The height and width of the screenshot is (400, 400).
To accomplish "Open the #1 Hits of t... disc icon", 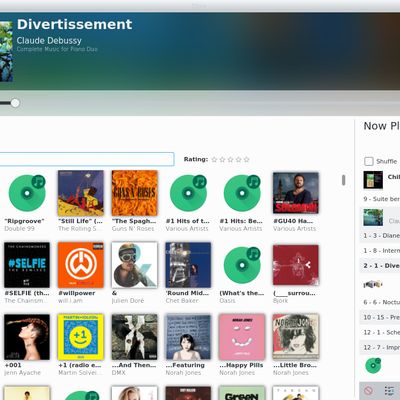I will click(188, 193).
